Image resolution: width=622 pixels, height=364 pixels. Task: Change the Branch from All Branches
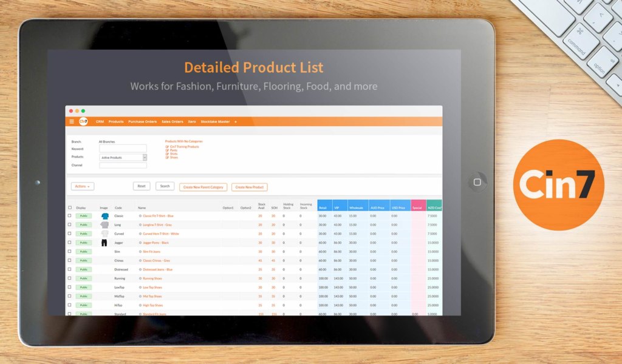(x=107, y=141)
